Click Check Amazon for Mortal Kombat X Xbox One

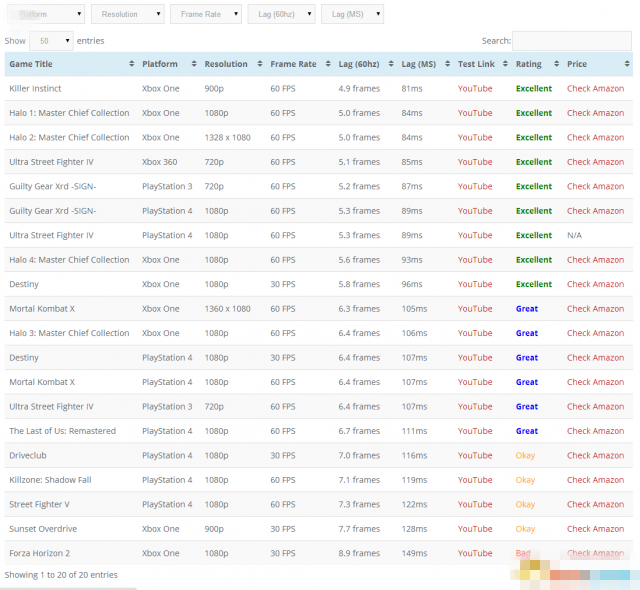595,309
